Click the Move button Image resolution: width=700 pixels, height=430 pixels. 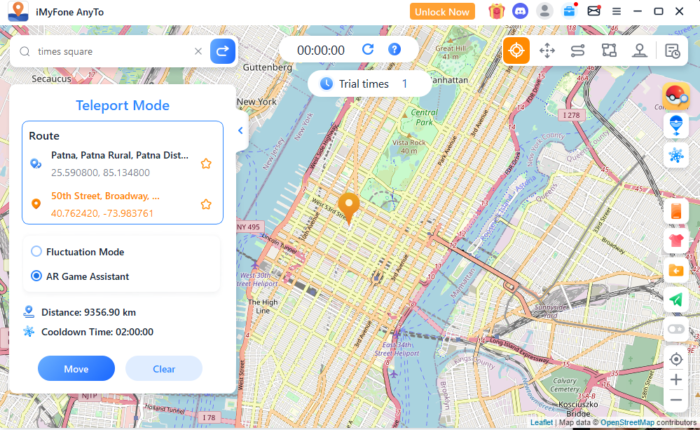tap(76, 369)
